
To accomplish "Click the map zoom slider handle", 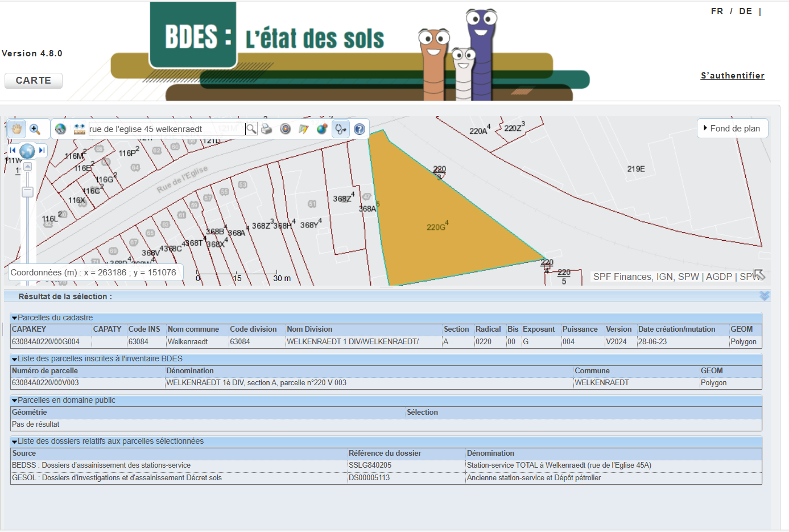I will pos(27,192).
